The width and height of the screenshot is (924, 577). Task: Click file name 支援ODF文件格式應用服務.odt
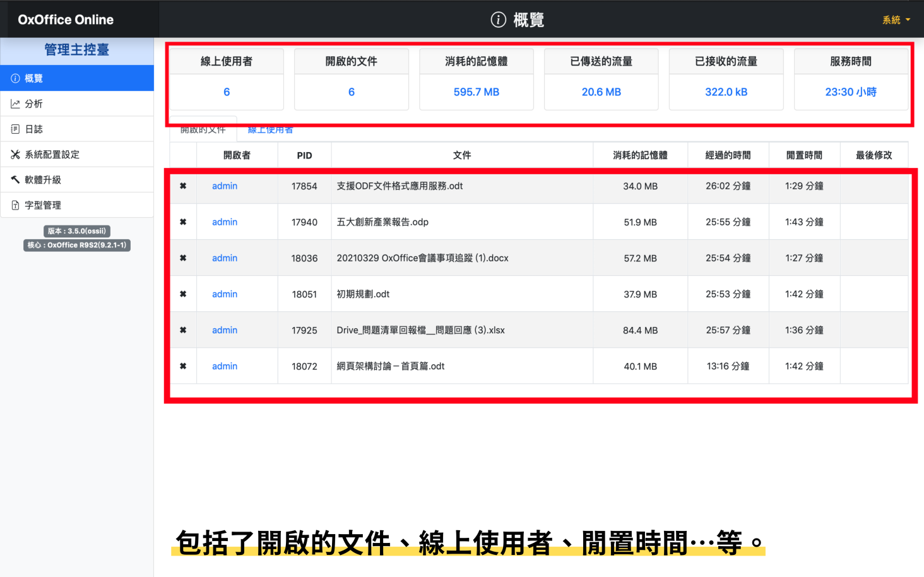[x=400, y=186]
